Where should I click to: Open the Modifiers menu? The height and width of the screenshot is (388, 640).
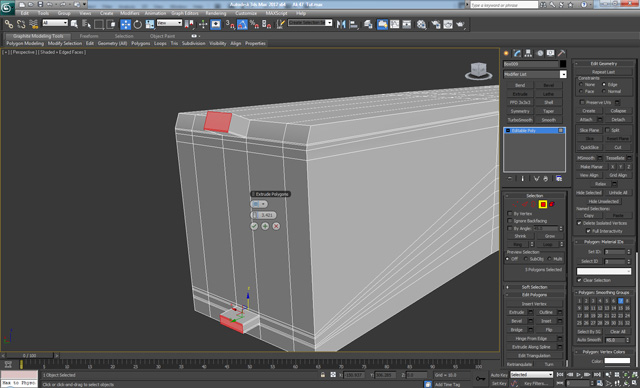[x=129, y=13]
